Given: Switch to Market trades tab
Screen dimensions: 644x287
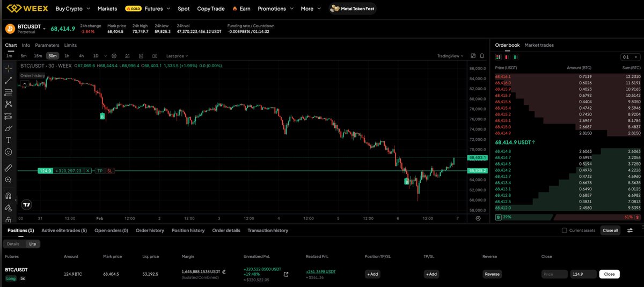Looking at the screenshot, I should coord(539,45).
